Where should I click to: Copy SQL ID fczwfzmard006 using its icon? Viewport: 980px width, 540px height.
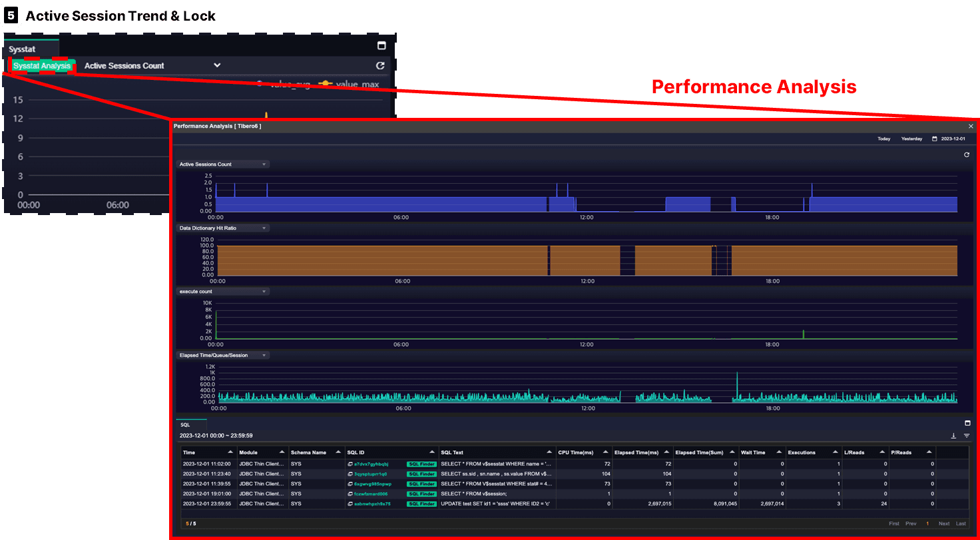350,493
